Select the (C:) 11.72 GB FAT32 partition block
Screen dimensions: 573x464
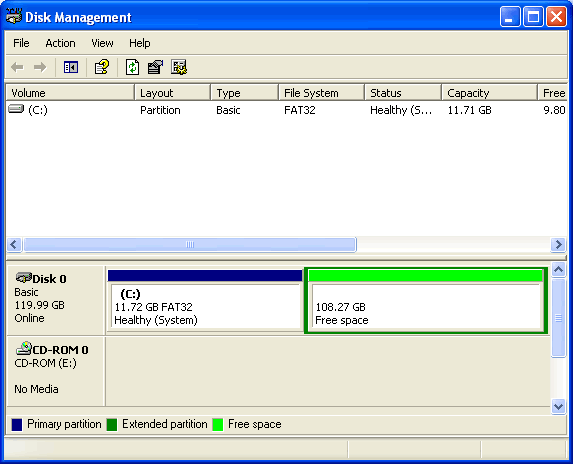pos(205,300)
